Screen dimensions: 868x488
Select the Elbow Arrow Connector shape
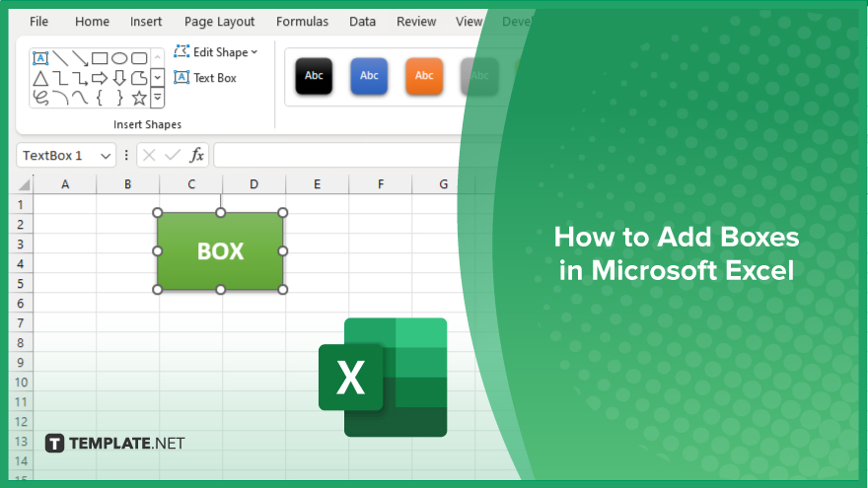80,78
